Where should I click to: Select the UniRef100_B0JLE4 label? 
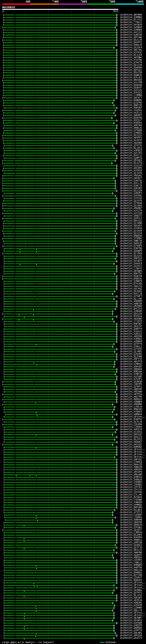tap(131, 55)
